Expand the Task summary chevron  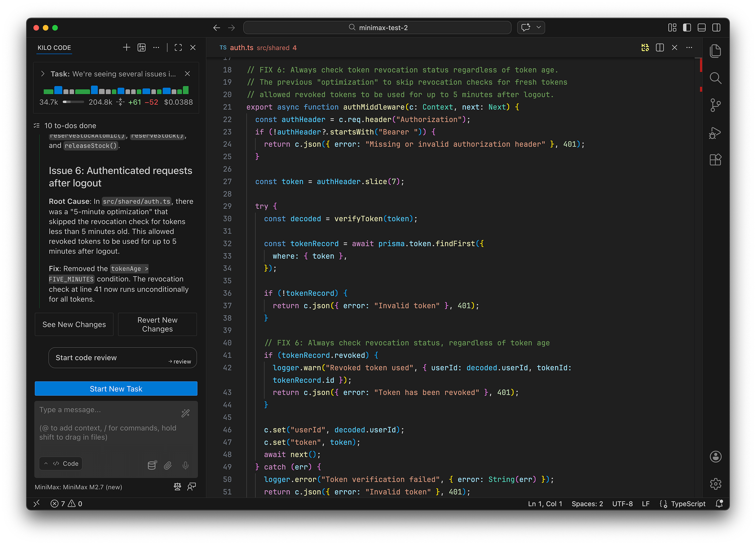[43, 74]
